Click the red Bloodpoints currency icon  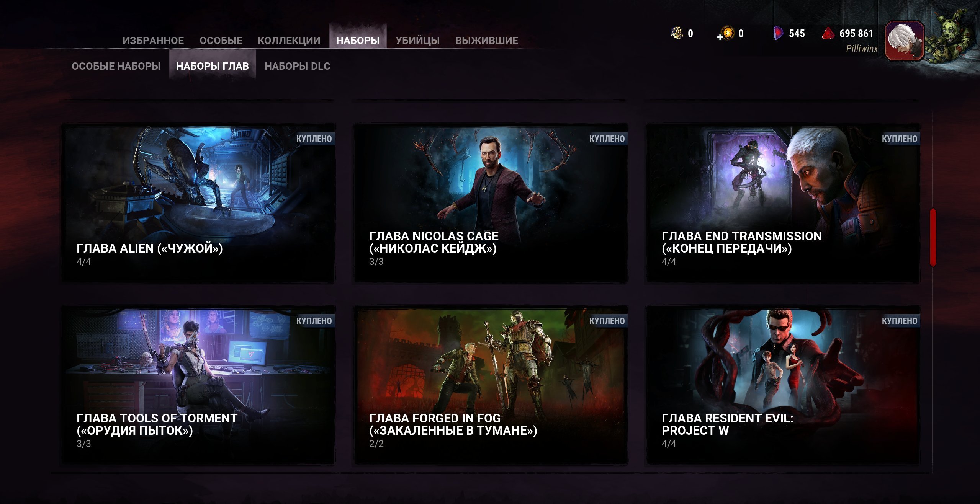[828, 33]
